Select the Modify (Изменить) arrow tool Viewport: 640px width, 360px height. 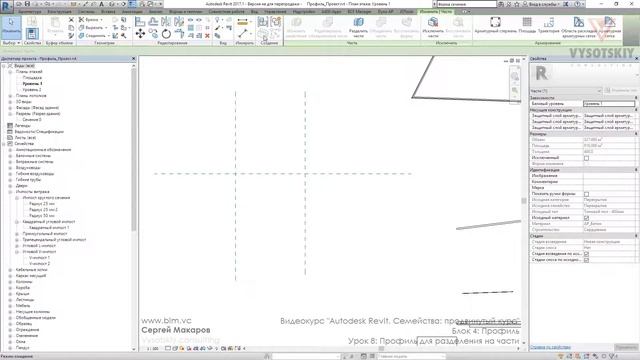11,27
